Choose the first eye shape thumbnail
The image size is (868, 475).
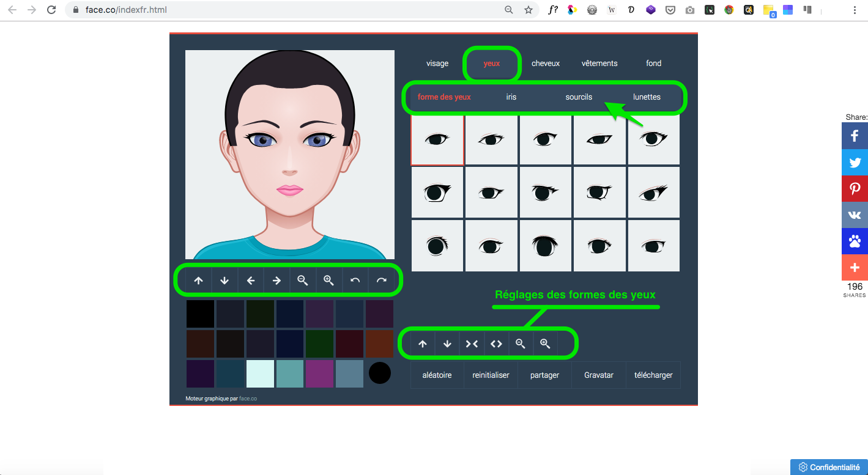pos(437,139)
